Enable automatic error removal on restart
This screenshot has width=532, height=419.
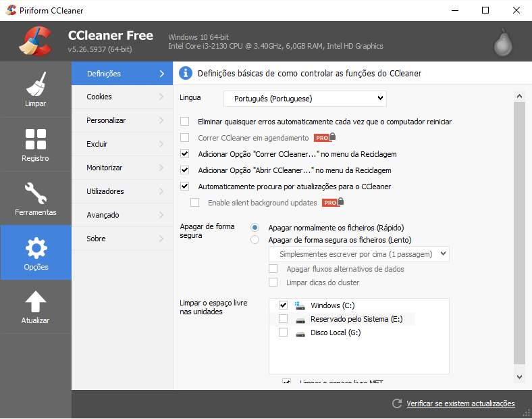(x=184, y=121)
